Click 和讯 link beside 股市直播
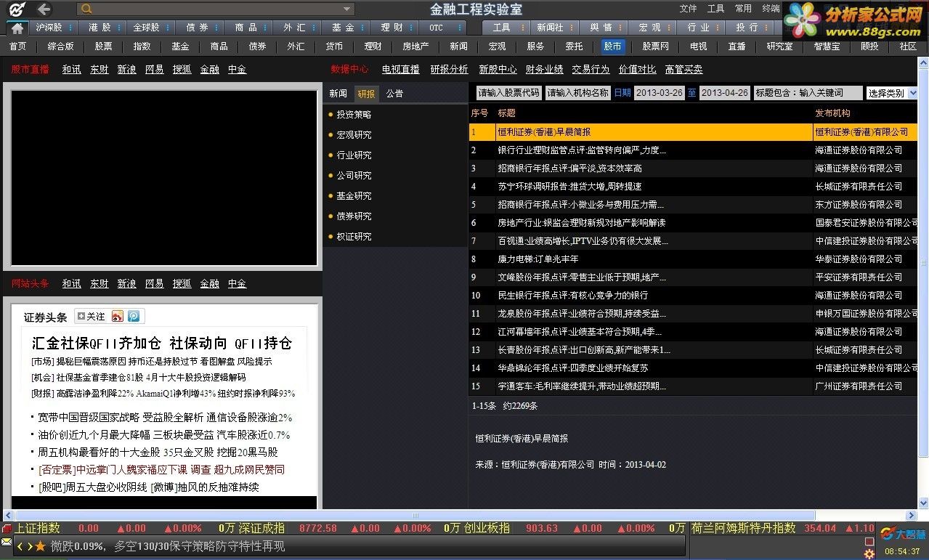Viewport: 929px width, 560px height. pos(71,70)
